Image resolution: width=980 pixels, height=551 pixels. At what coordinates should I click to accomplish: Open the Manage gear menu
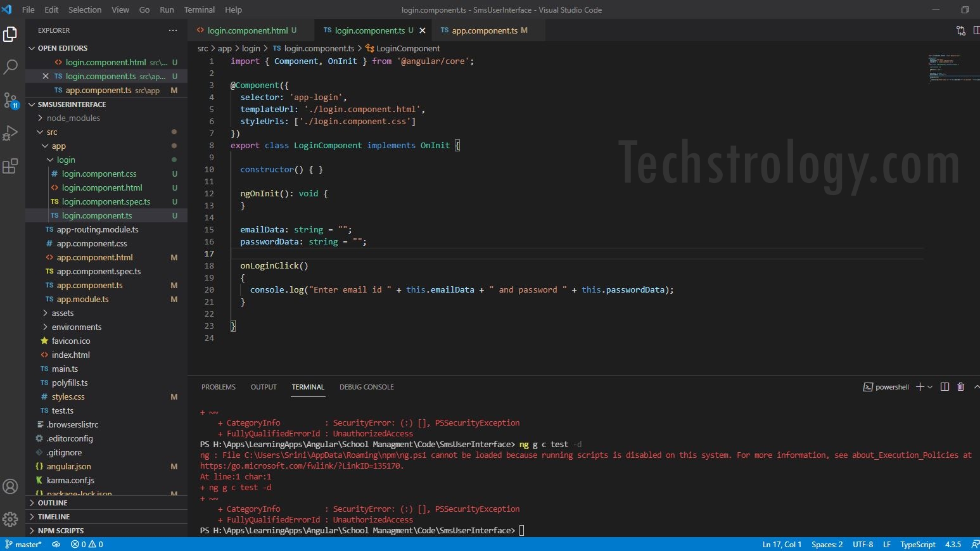[x=10, y=519]
